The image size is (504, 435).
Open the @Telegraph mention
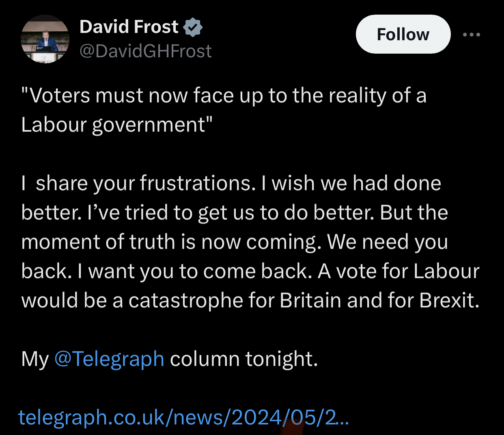[x=109, y=359]
